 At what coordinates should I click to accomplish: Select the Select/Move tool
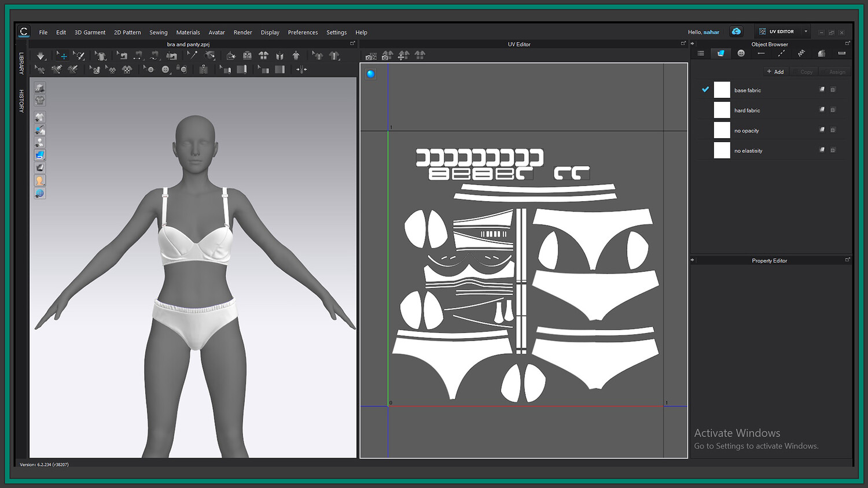(x=62, y=56)
